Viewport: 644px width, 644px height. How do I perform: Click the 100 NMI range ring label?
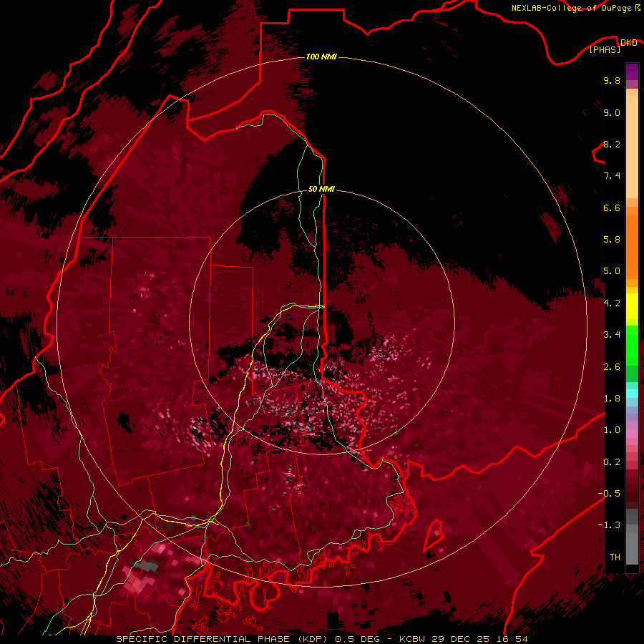coord(321,57)
